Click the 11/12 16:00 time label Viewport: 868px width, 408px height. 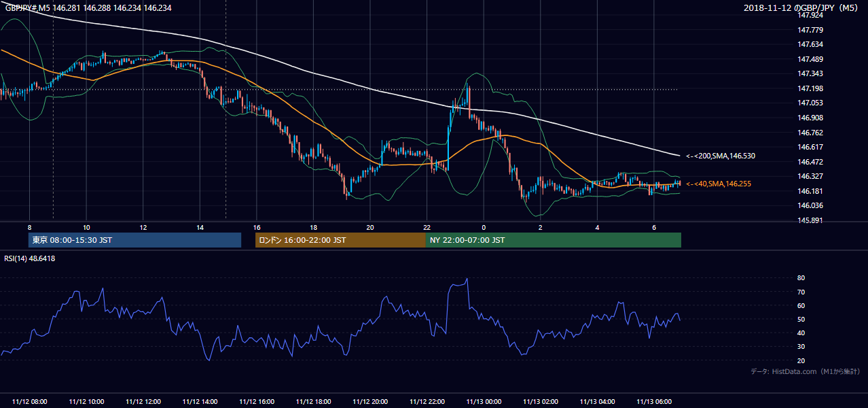tap(257, 402)
